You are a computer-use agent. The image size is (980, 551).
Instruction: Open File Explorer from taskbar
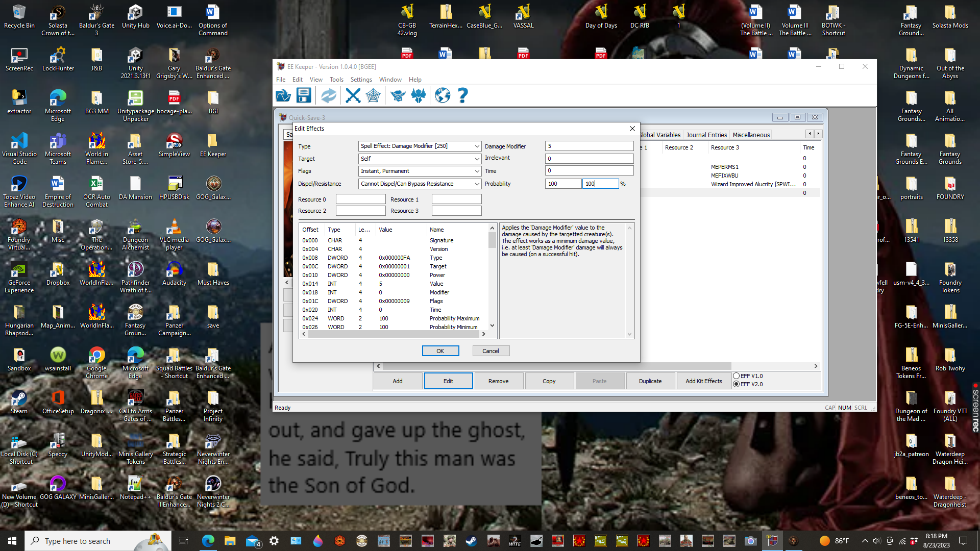230,541
